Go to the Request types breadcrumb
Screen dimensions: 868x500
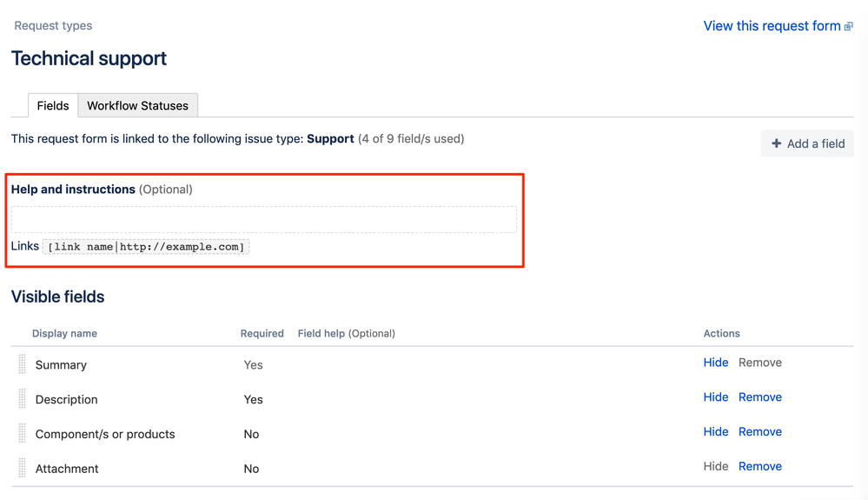coord(53,25)
